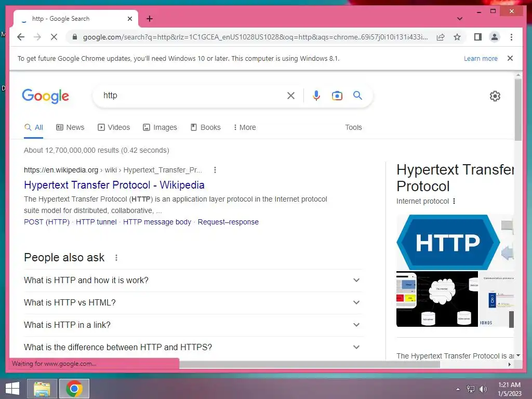Click the blue magnifier search button
This screenshot has height=399, width=532.
click(x=357, y=96)
